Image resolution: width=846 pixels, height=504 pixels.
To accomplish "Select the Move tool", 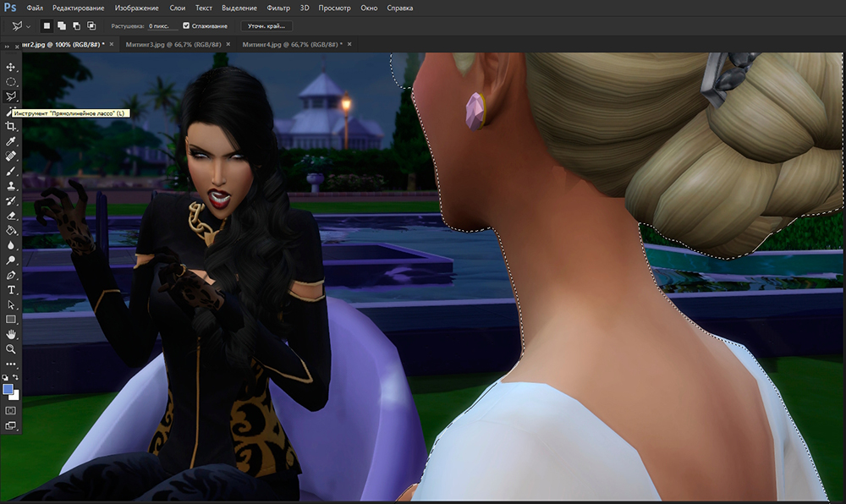I will [11, 67].
